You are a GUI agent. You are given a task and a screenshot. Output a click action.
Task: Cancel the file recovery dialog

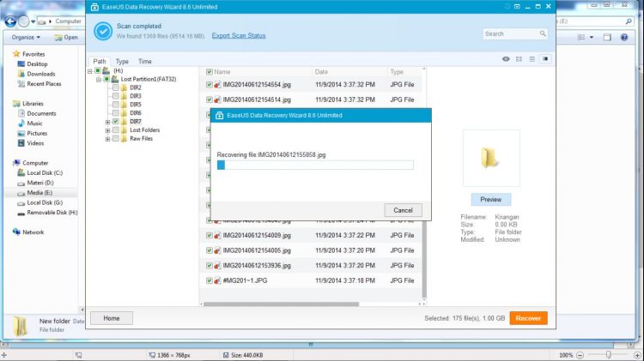403,210
